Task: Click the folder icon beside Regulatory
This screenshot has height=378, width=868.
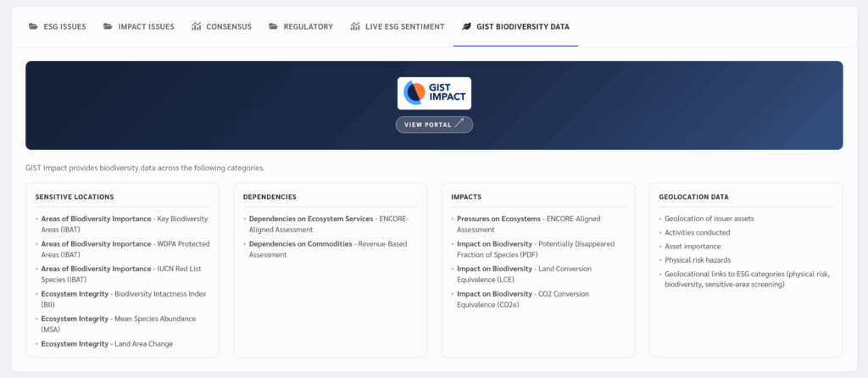Action: tap(273, 27)
